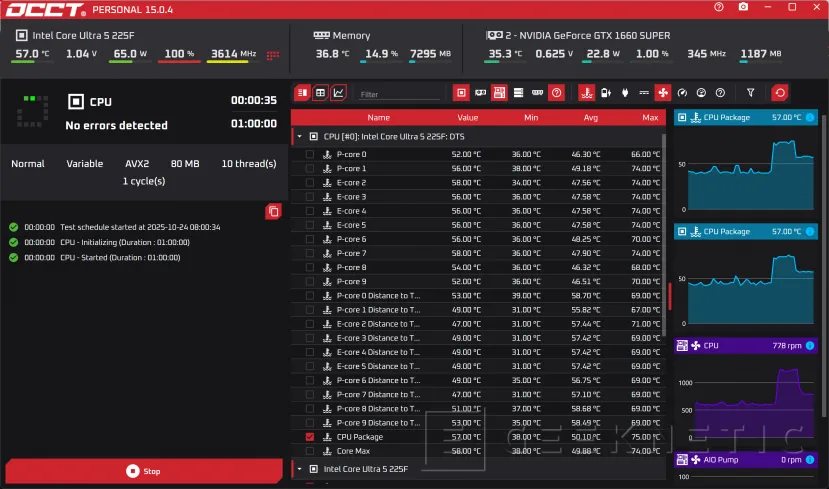Screen dimensions: 829x489
Task: Click the info dot on CPU fan graph
Action: (810, 345)
